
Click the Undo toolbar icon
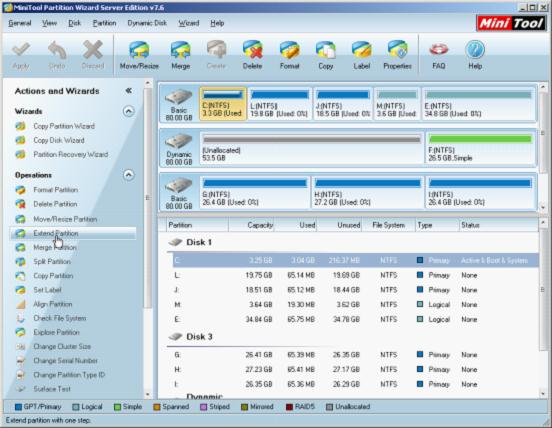coord(57,50)
